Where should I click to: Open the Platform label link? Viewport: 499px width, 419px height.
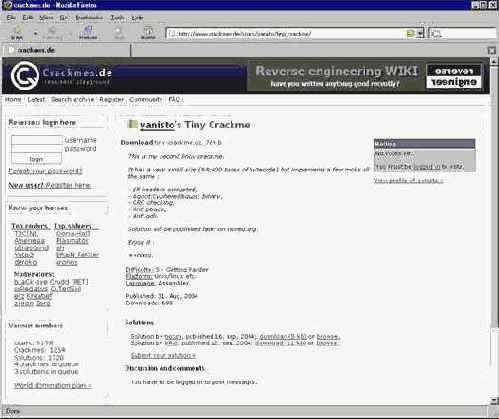coord(139,276)
